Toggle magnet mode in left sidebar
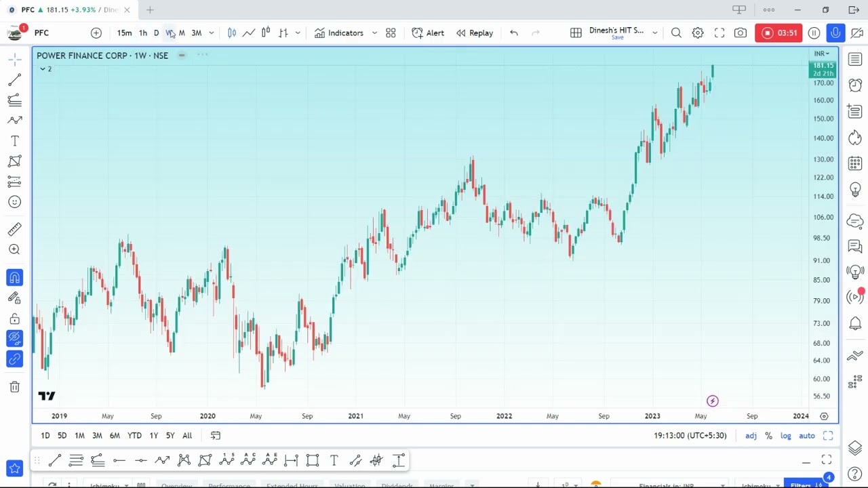868x488 pixels. point(14,277)
